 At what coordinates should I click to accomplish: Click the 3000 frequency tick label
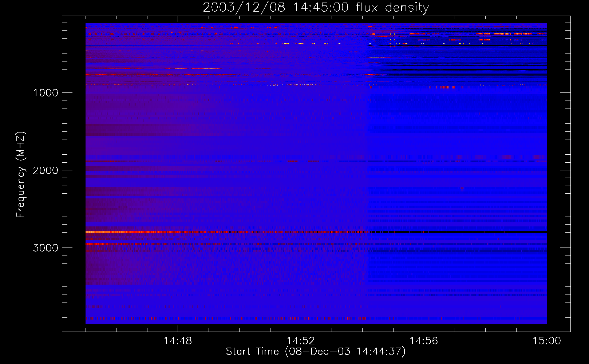[46, 248]
